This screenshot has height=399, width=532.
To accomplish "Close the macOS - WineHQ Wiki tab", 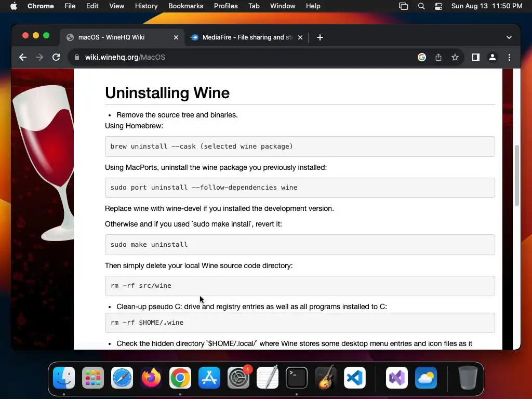I will [176, 37].
